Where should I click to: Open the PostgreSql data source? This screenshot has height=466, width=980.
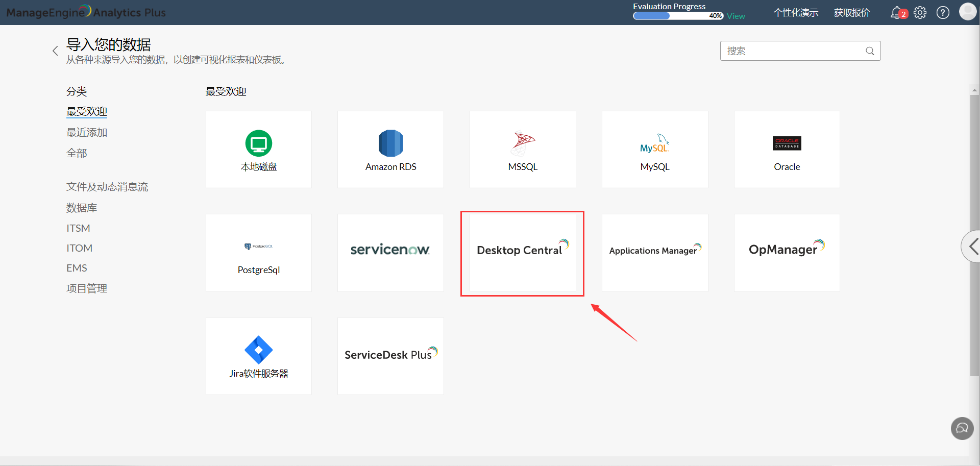(x=259, y=253)
